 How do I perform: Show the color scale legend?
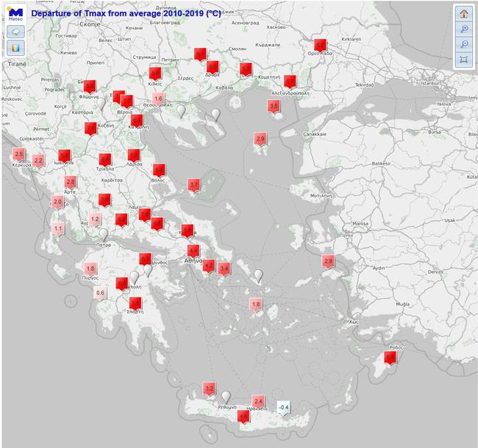[x=15, y=48]
